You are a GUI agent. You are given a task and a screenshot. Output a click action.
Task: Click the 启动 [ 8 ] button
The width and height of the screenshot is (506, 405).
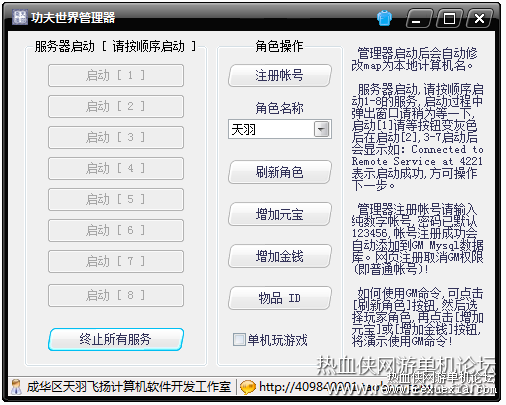pos(116,295)
